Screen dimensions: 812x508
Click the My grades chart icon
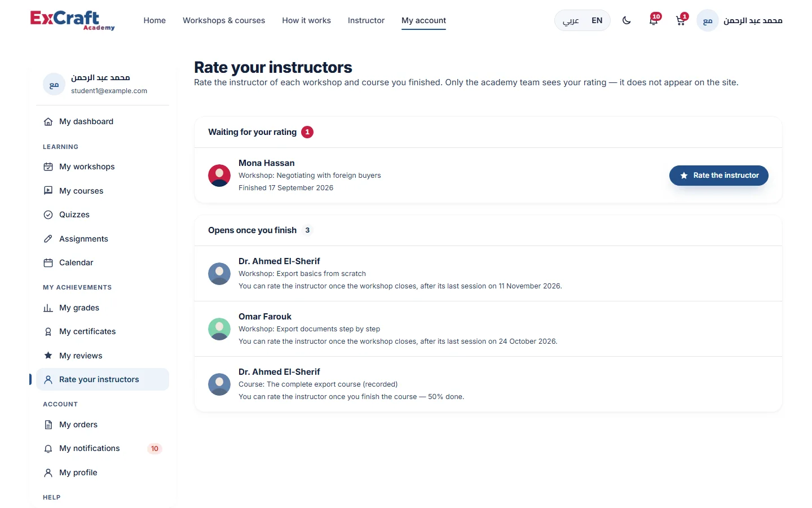pos(48,308)
